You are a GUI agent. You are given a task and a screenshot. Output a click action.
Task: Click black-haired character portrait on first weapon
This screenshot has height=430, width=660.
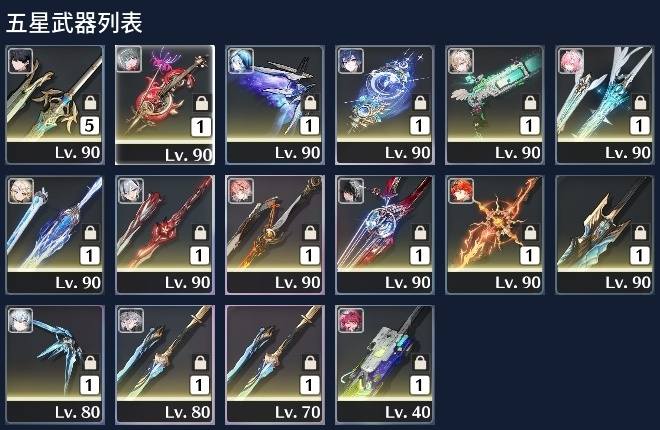pos(20,61)
